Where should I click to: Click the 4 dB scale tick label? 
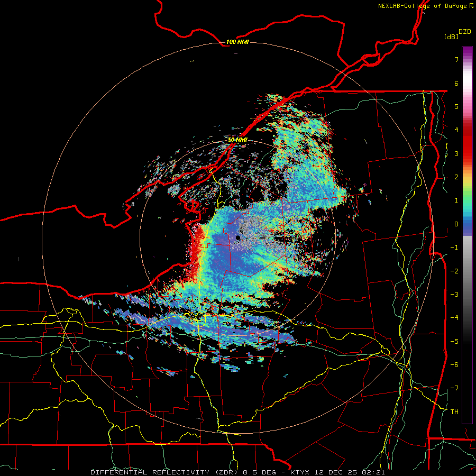(x=456, y=130)
